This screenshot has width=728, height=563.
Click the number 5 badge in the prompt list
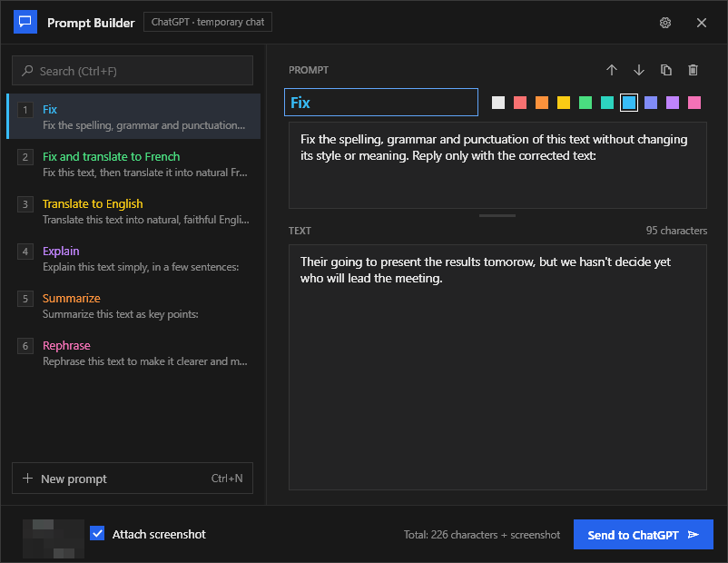click(x=25, y=299)
